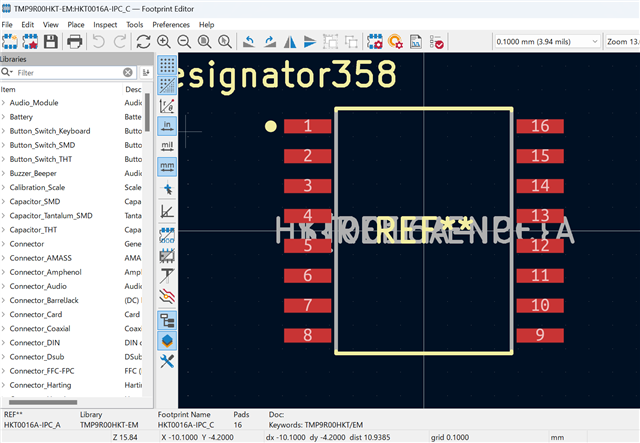Expand the Connector_Coaxial library
The height and width of the screenshot is (443, 640).
tap(3, 329)
